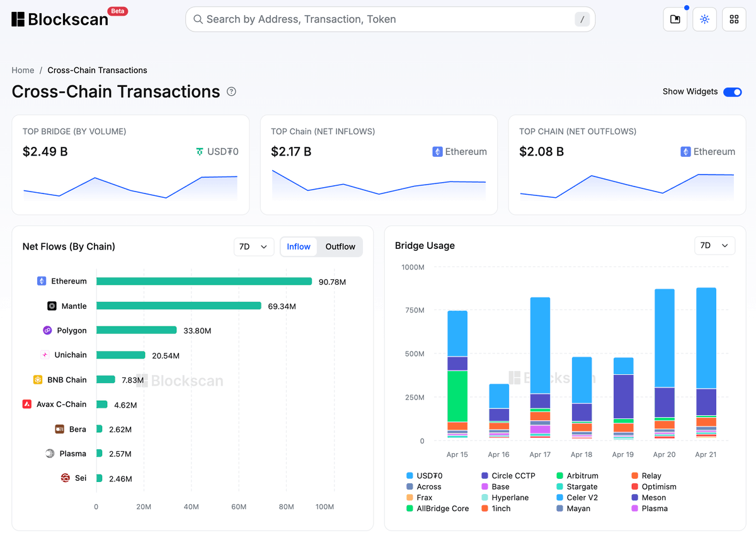Click the Mantle 69.34M inflow bar
Image resolution: width=756 pixels, height=540 pixels.
179,306
